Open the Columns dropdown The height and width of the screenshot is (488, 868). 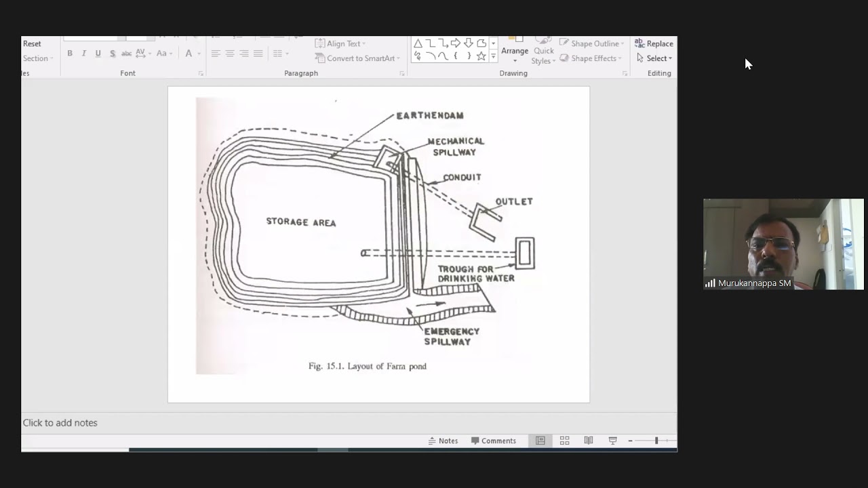280,54
